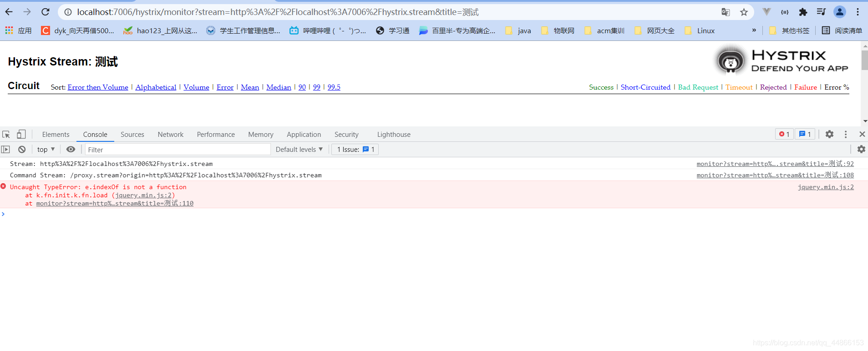The width and height of the screenshot is (868, 351).
Task: Open the 应用 apps shortcut
Action: click(18, 30)
